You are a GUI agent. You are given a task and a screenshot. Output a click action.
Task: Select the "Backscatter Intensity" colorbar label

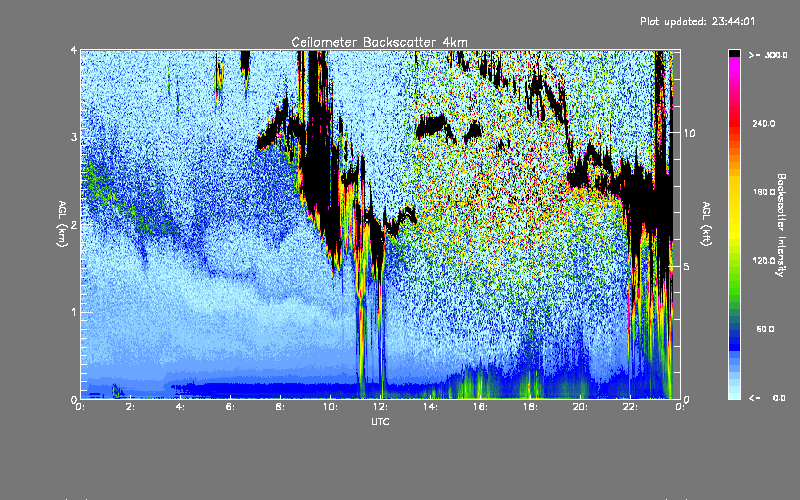point(780,225)
